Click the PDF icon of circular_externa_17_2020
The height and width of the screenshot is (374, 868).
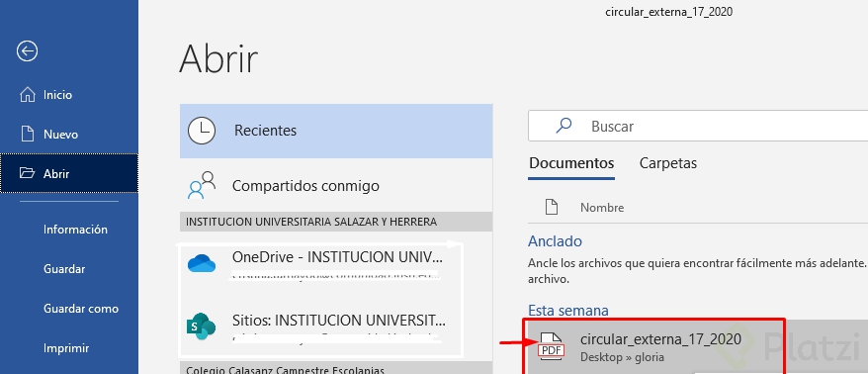pos(551,346)
